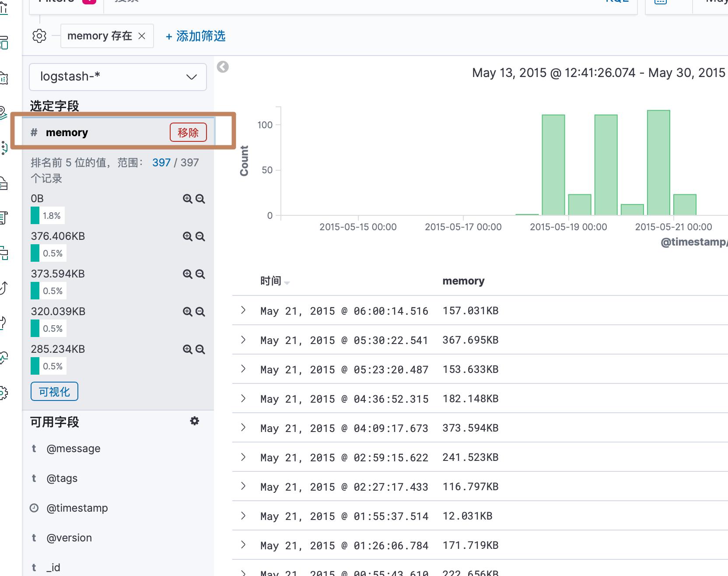Open the logstash-* index pattern dropdown

(x=118, y=77)
